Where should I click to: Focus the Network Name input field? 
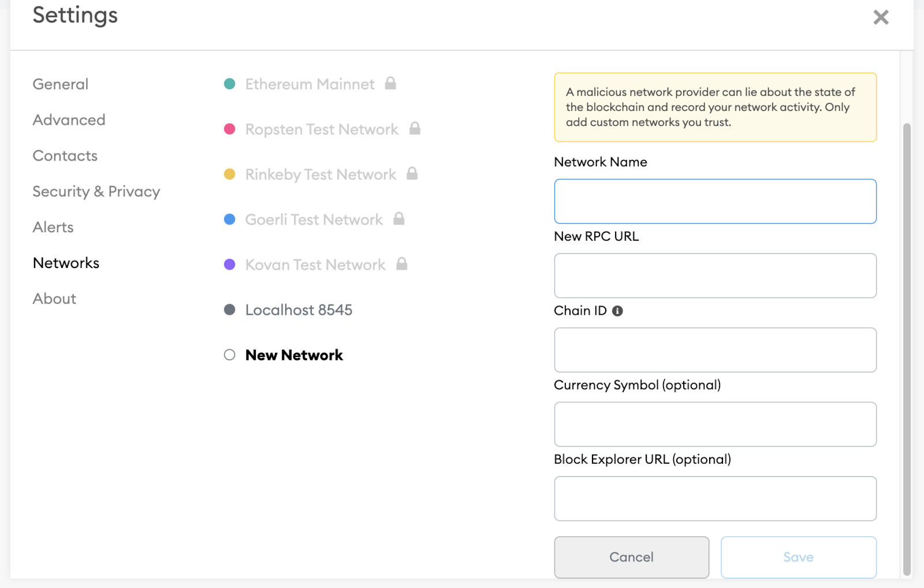point(715,201)
